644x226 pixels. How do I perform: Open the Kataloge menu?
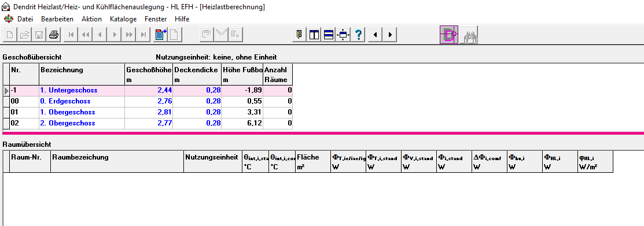click(123, 19)
